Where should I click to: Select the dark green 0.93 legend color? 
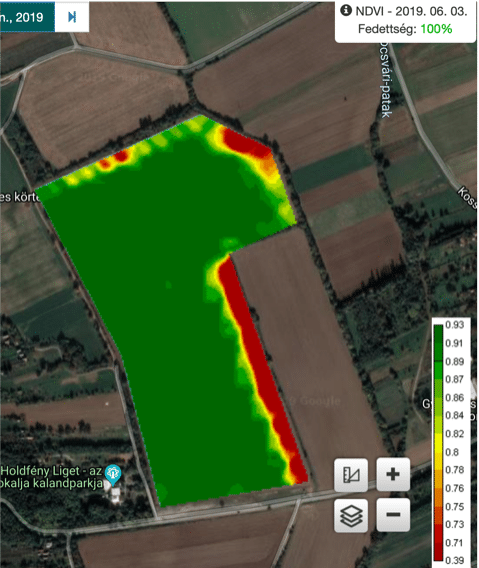coord(438,330)
